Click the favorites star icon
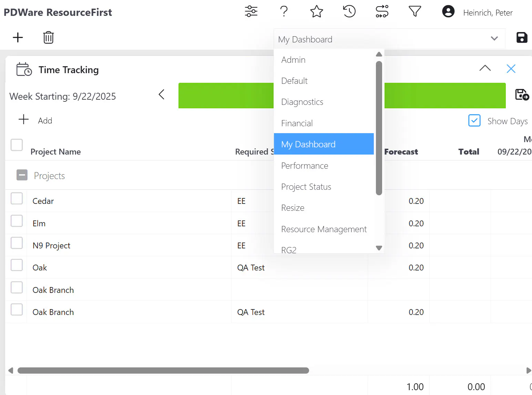The width and height of the screenshot is (532, 395). pos(317,11)
